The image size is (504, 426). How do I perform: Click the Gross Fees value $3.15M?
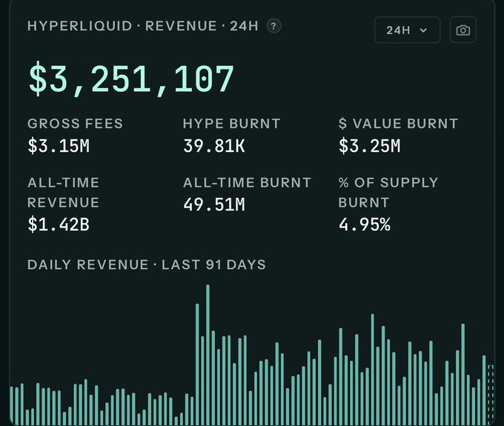(59, 146)
